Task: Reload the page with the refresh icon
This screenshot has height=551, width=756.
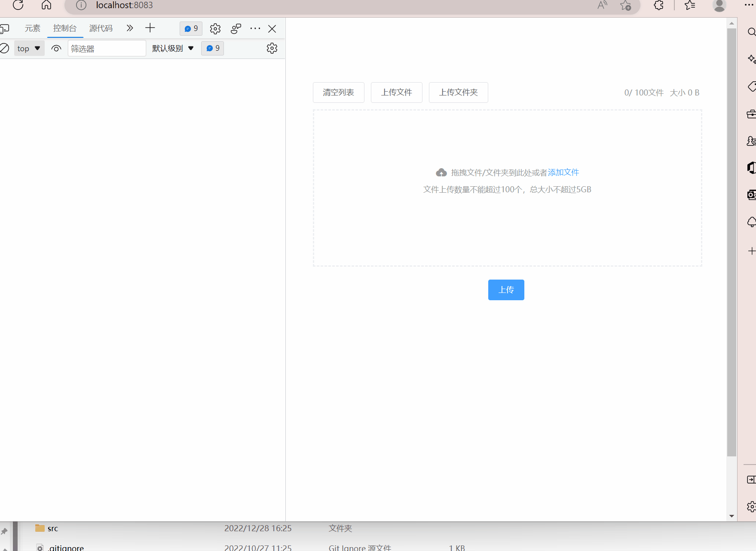Action: coord(18,5)
